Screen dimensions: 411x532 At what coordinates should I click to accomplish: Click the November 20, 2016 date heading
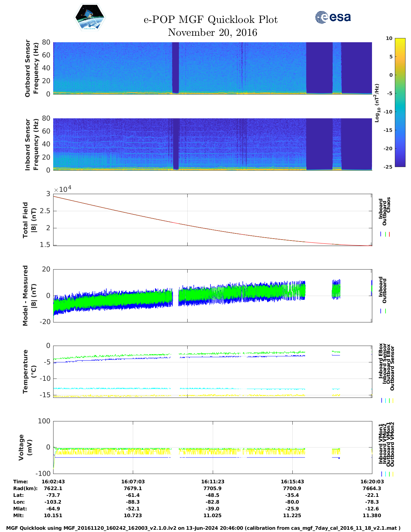tap(212, 33)
